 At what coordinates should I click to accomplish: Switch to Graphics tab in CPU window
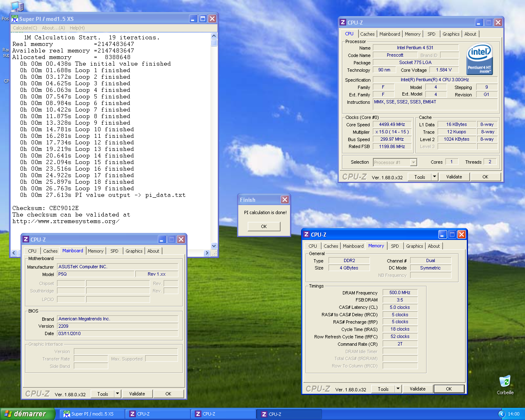pyautogui.click(x=451, y=34)
